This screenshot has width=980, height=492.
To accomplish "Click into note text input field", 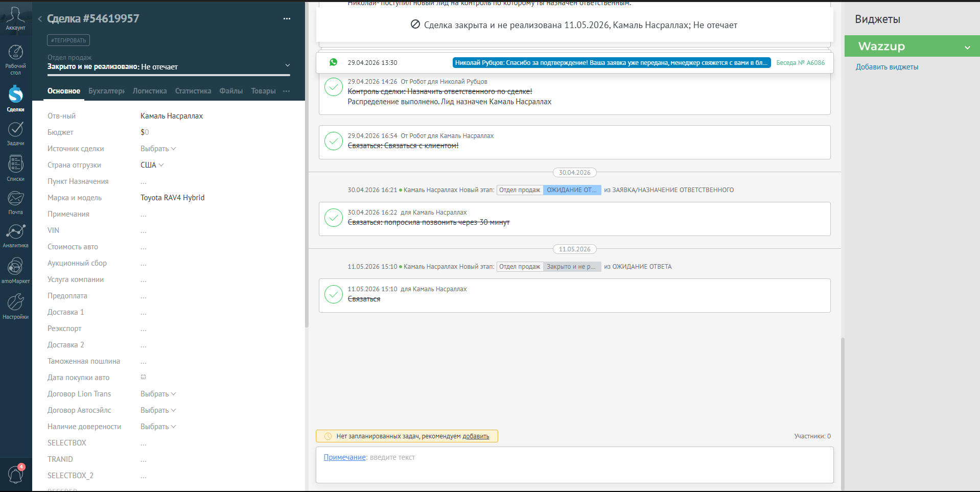I will coord(574,465).
